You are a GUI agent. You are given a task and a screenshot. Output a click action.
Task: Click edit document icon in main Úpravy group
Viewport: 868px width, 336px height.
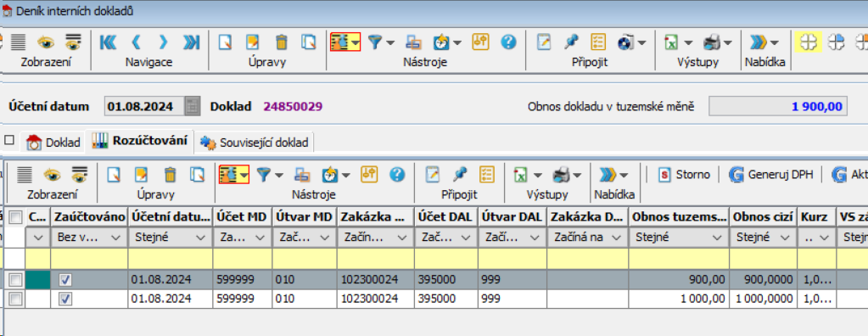[253, 42]
